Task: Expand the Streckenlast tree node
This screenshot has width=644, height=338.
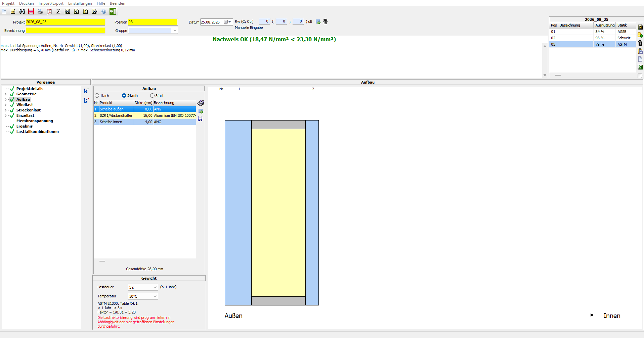Action: (x=5, y=110)
